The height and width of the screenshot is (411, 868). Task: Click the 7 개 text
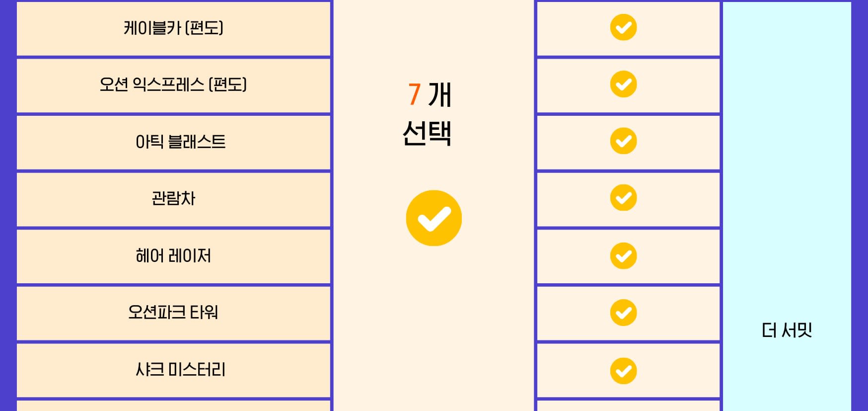pos(430,94)
